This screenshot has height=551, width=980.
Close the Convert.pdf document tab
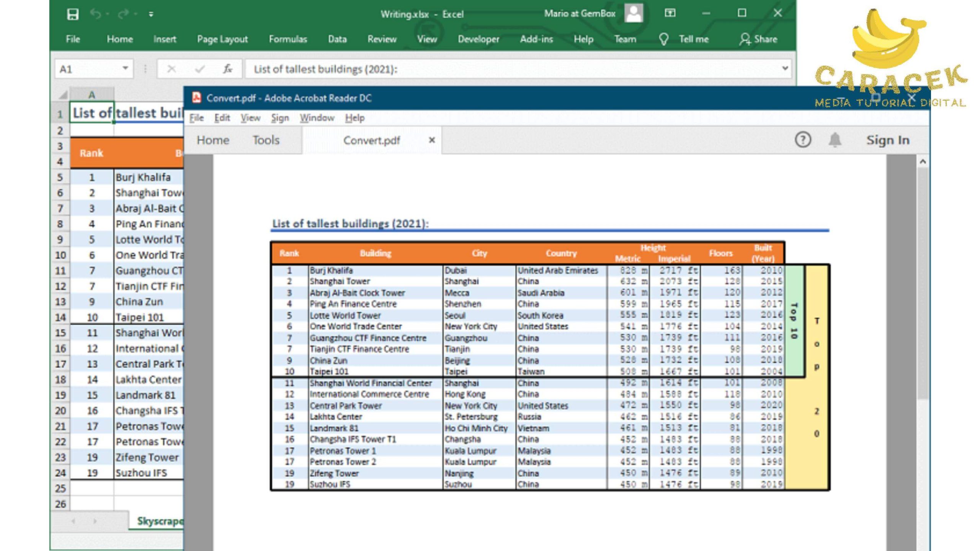pos(432,140)
